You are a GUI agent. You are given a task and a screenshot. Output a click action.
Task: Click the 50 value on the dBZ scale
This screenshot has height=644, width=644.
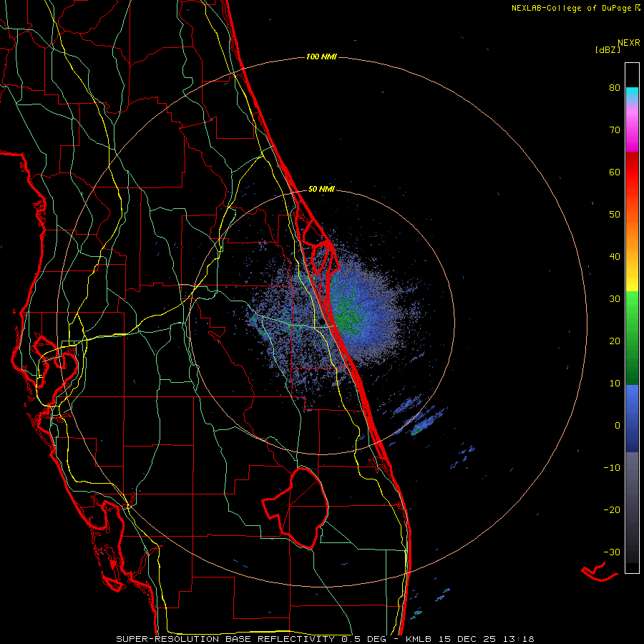(615, 215)
